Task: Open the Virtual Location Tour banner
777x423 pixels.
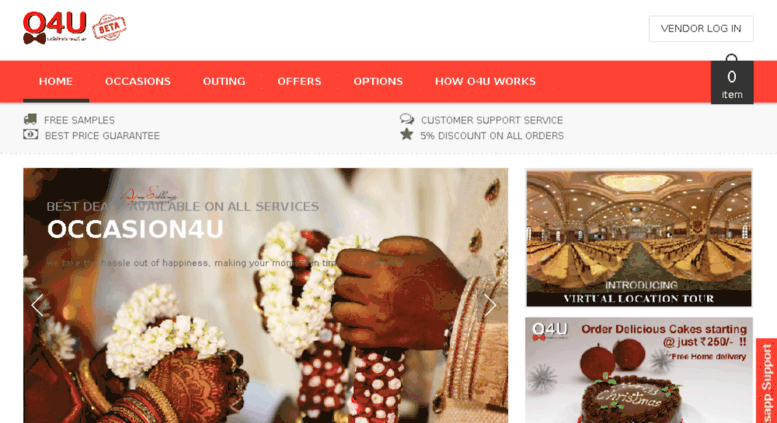Action: (639, 238)
